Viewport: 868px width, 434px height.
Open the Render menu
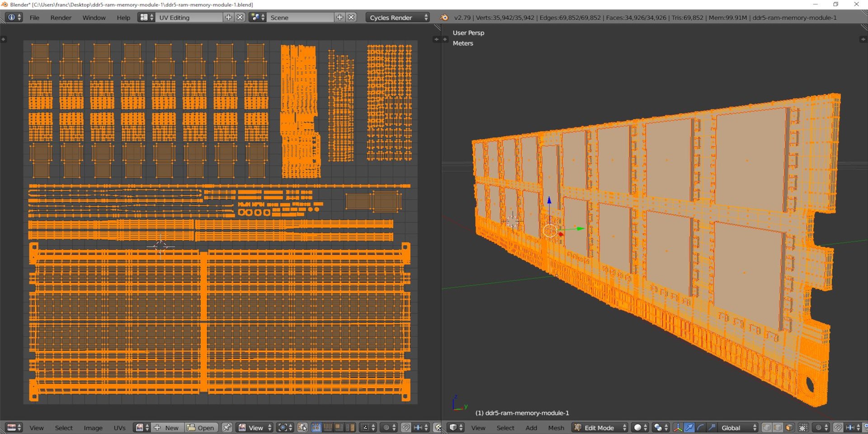[x=61, y=18]
